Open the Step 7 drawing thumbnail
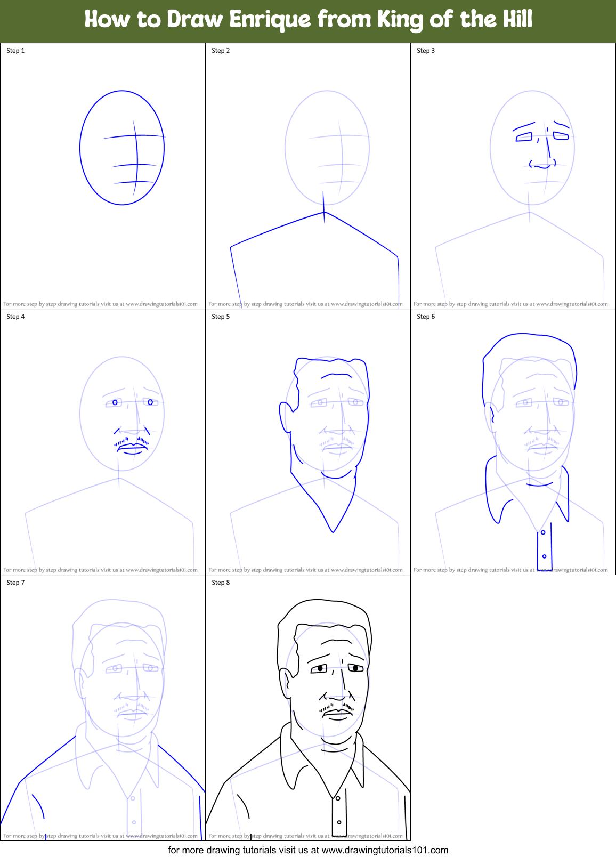Viewport: 616px width, 857px height. [103, 708]
